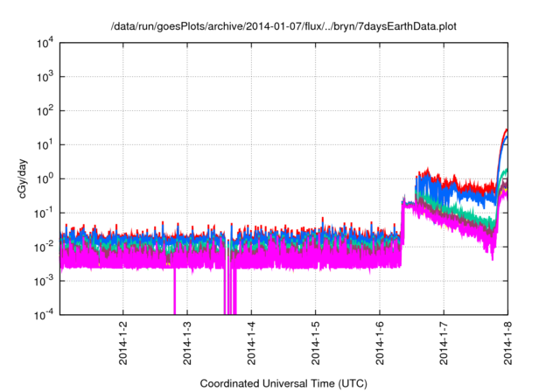Click the plot title file path text

[x=283, y=26]
